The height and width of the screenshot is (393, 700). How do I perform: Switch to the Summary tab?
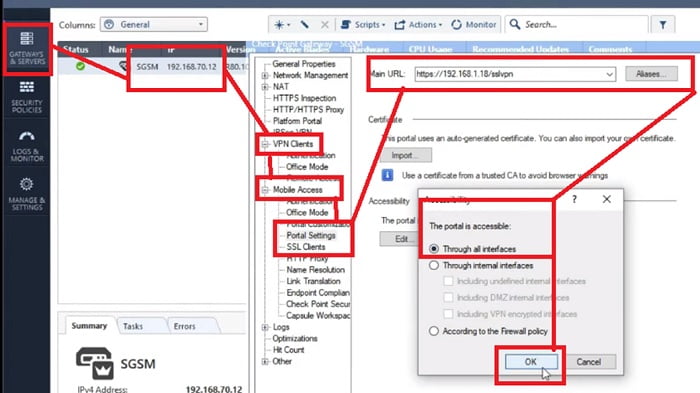89,326
